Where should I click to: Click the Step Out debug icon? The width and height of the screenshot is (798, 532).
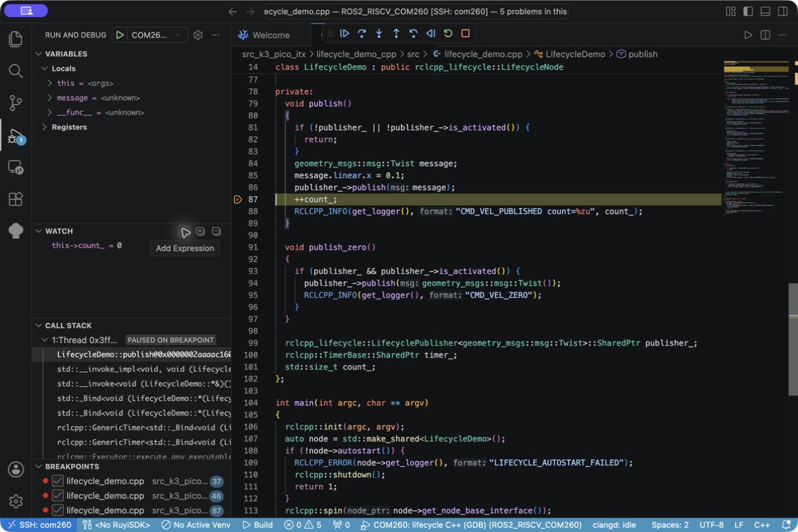396,34
